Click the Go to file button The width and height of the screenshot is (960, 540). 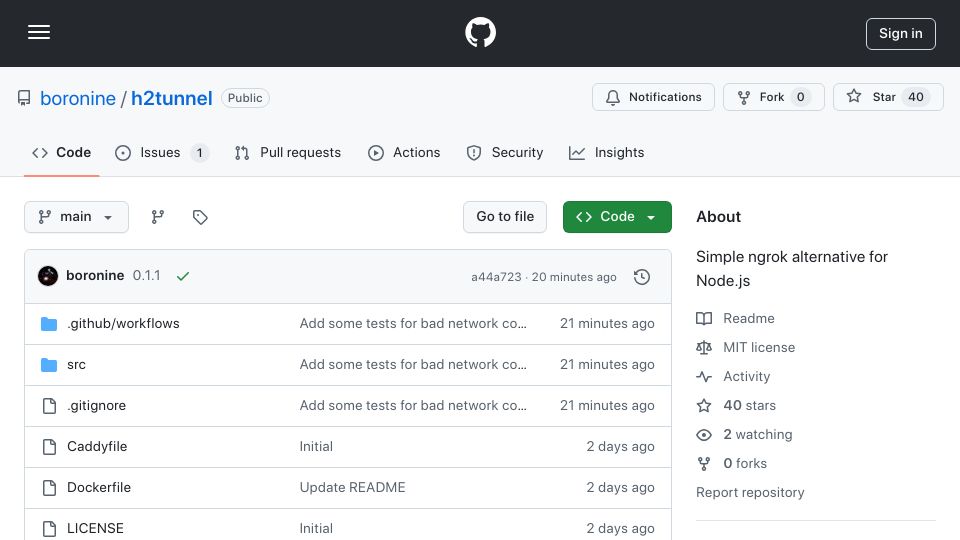tap(504, 217)
